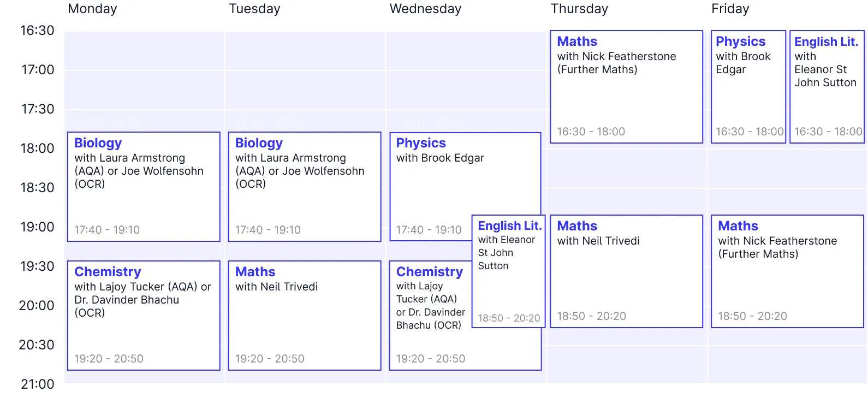868x404 pixels.
Task: Click the 21:00 time label
Action: tap(36, 384)
